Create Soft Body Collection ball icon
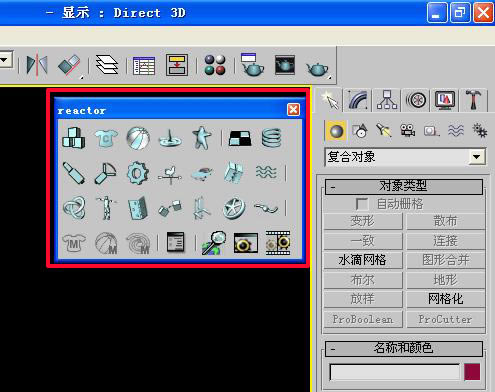The image size is (495, 392). [x=138, y=138]
